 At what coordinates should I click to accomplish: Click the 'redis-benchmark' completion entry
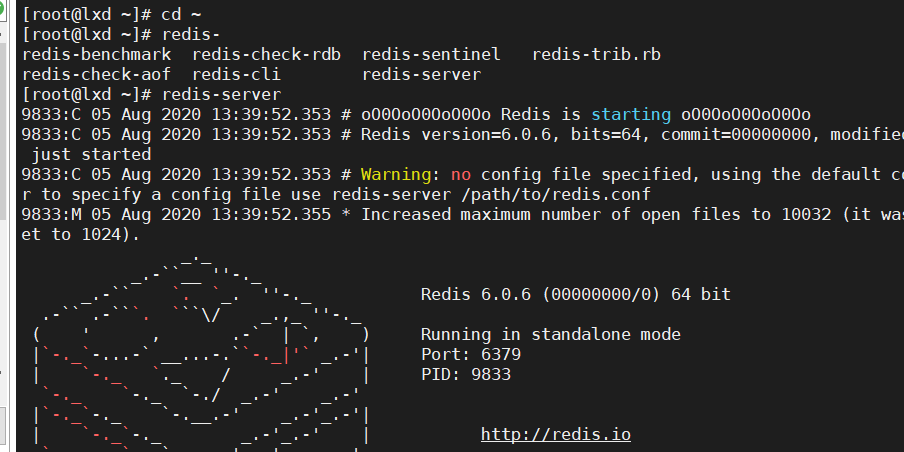[97, 55]
